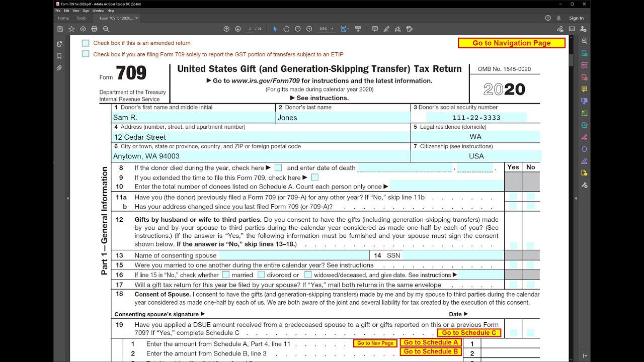Viewport: 644px width, 362px height.
Task: Expand the collapsed navigation pane arrow
Action: click(x=67, y=198)
